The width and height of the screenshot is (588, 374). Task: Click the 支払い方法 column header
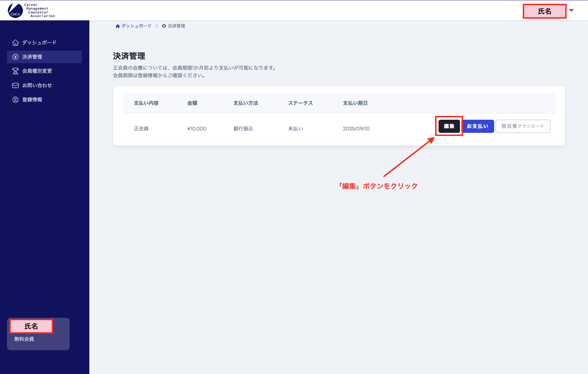246,103
